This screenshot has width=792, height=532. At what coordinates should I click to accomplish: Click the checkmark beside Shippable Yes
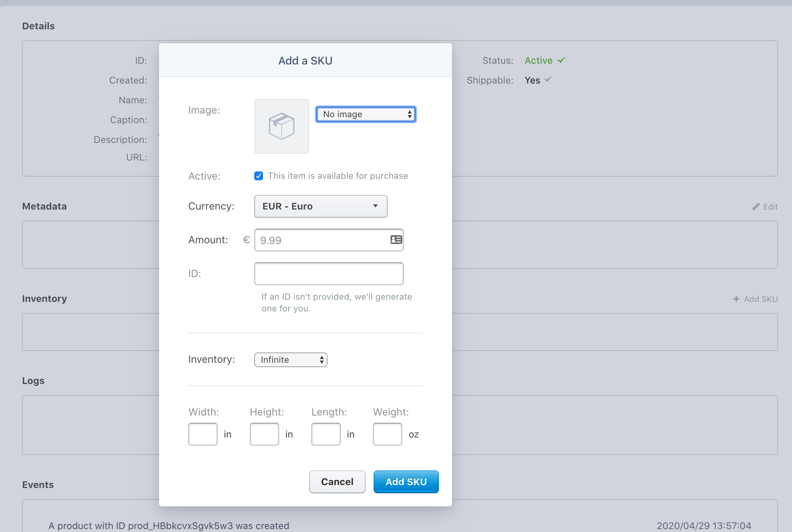[x=547, y=80]
